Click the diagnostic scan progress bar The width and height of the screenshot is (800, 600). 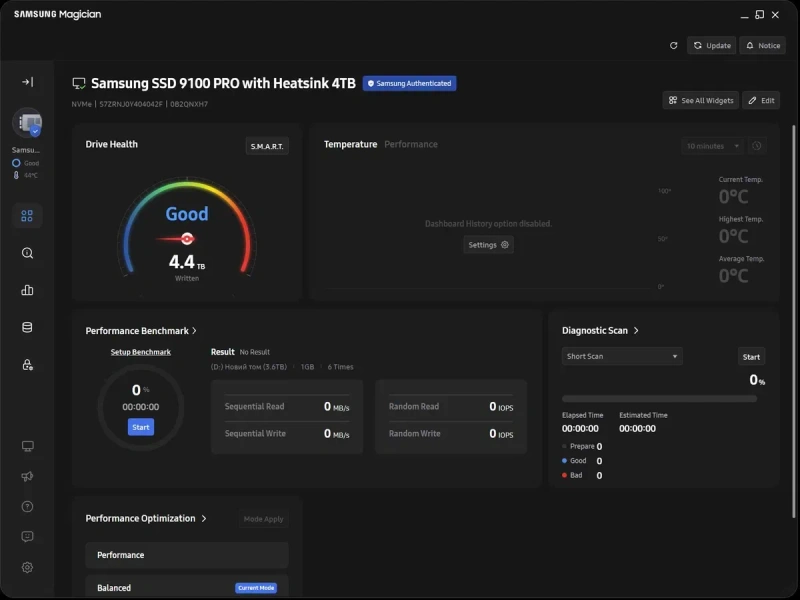pos(659,398)
